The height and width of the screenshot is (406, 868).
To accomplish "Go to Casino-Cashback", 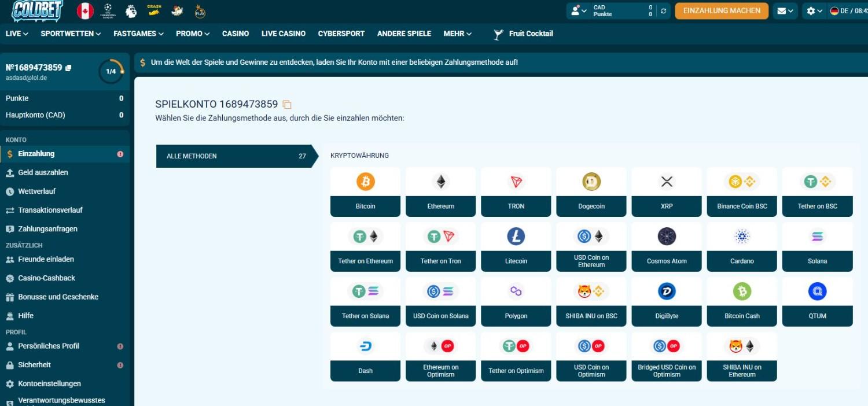I will point(65,278).
